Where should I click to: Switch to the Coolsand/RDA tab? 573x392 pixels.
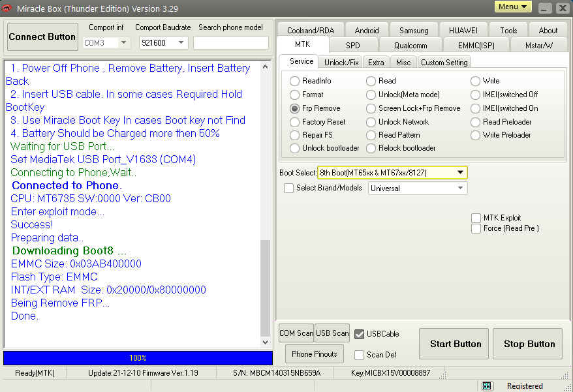tap(311, 30)
